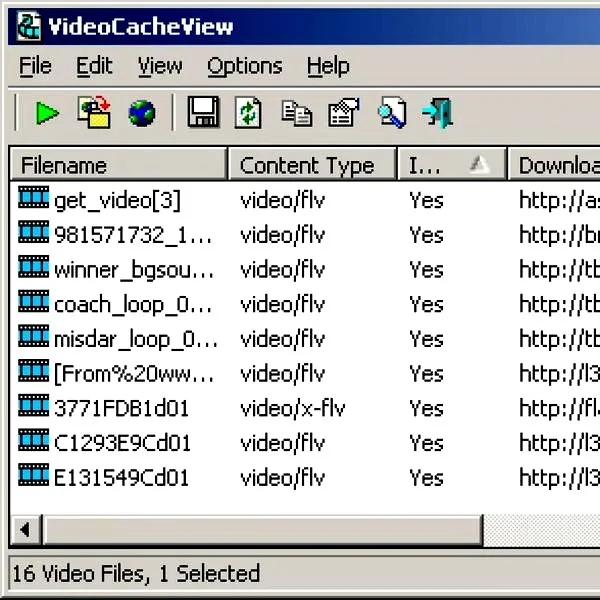Click the URL cell in 981571732_1... row
Screen dimensions: 600x600
tap(559, 235)
